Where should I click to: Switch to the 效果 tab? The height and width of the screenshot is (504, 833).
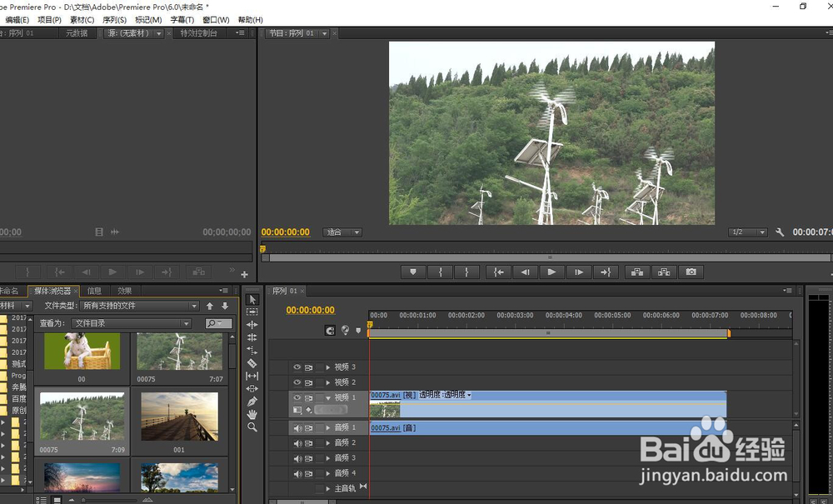[x=124, y=291]
